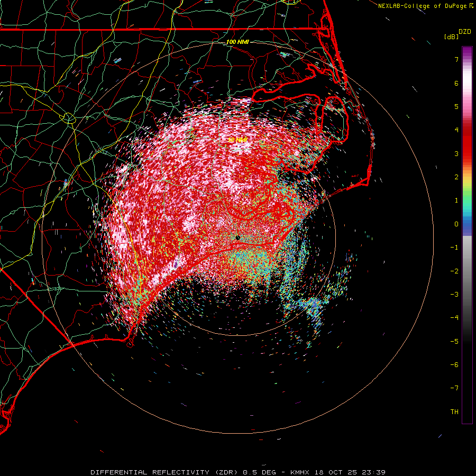Click the -1 value on the color scale

point(454,248)
